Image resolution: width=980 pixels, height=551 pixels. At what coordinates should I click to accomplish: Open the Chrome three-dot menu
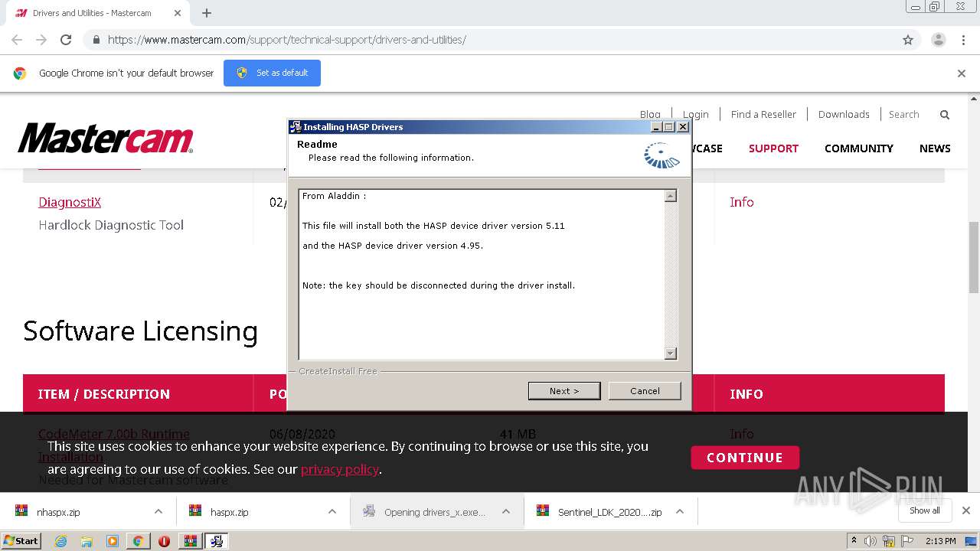[963, 40]
